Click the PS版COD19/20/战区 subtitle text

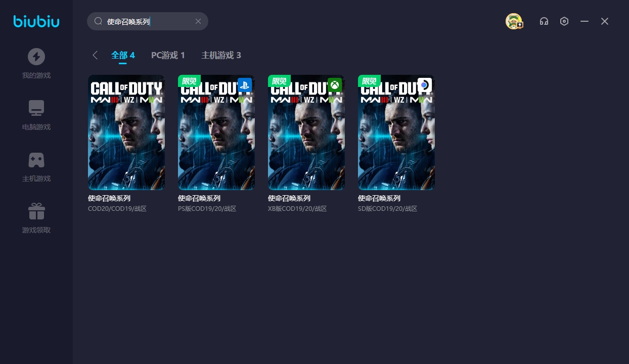207,209
